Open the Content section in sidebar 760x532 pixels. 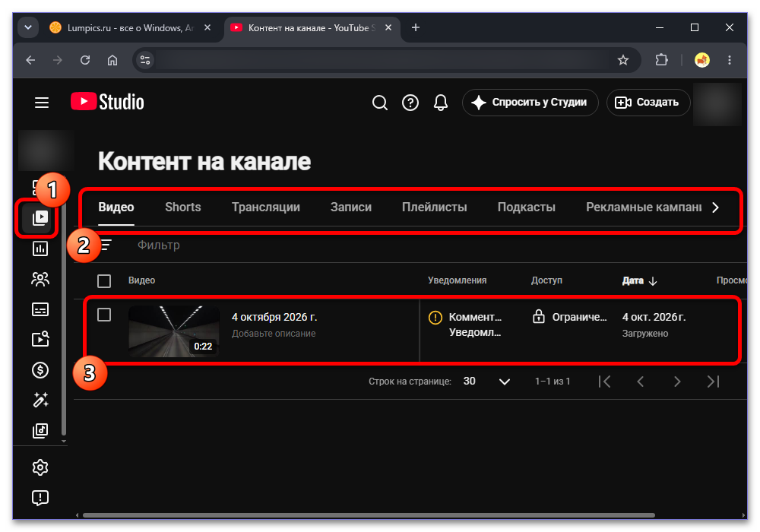pos(40,218)
